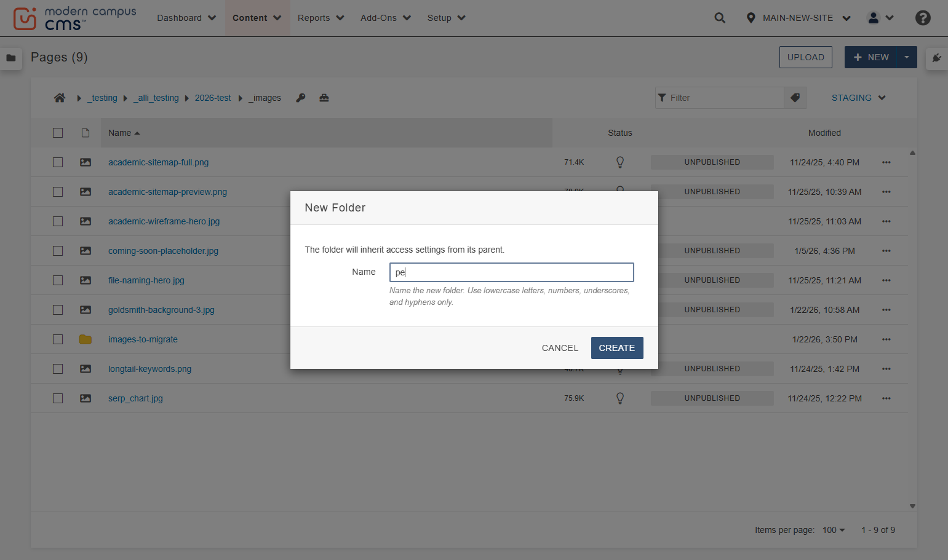Check the box for coming-soon-placeholder.jpg

(x=58, y=251)
